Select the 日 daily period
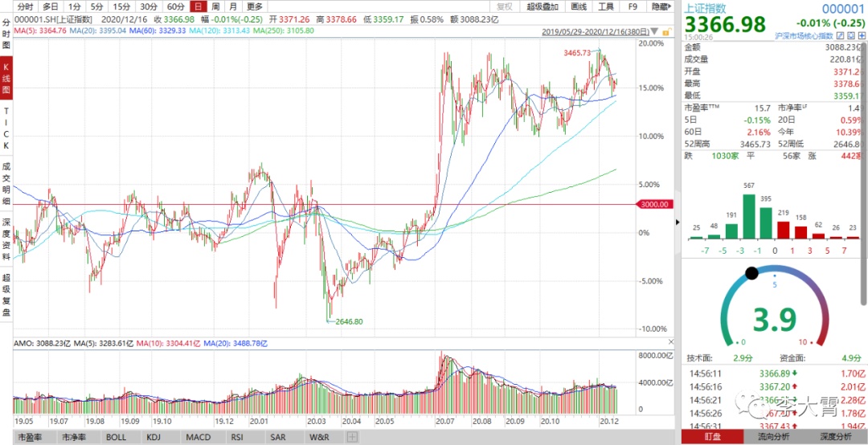The image size is (868, 445). (199, 6)
